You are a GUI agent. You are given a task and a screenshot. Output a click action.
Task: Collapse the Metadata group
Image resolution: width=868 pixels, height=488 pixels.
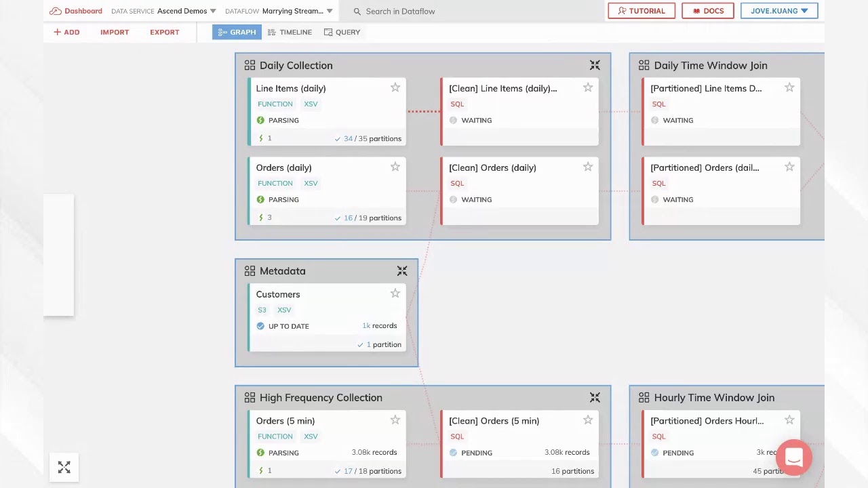[402, 270]
